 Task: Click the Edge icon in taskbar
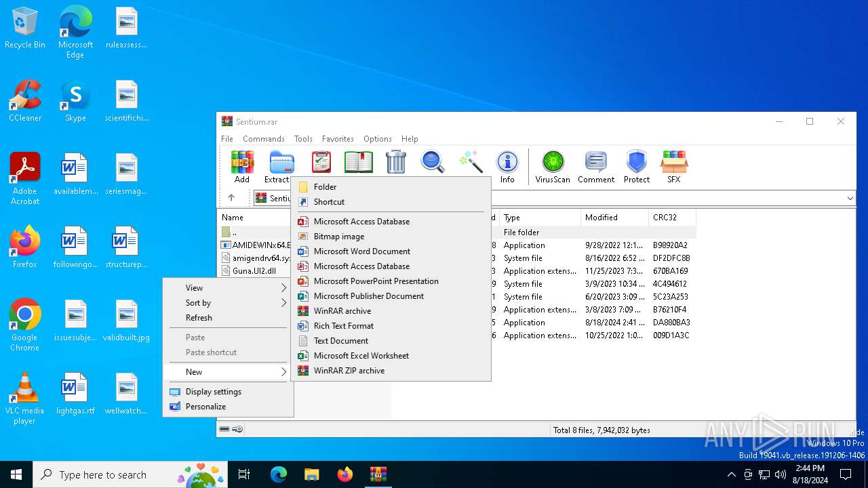point(279,474)
